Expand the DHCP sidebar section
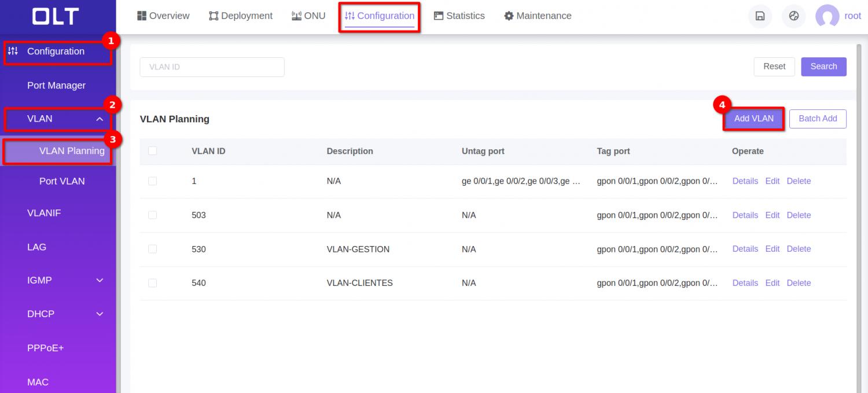This screenshot has height=393, width=868. [x=100, y=314]
